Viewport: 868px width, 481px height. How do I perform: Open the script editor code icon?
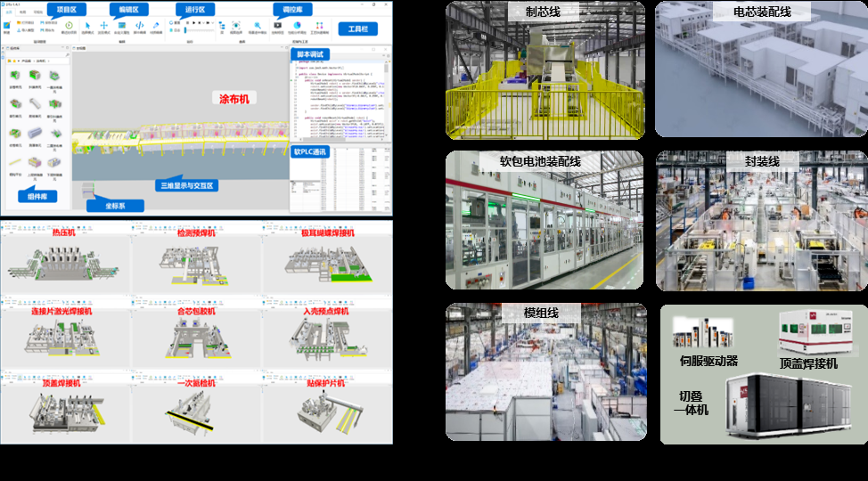(139, 26)
